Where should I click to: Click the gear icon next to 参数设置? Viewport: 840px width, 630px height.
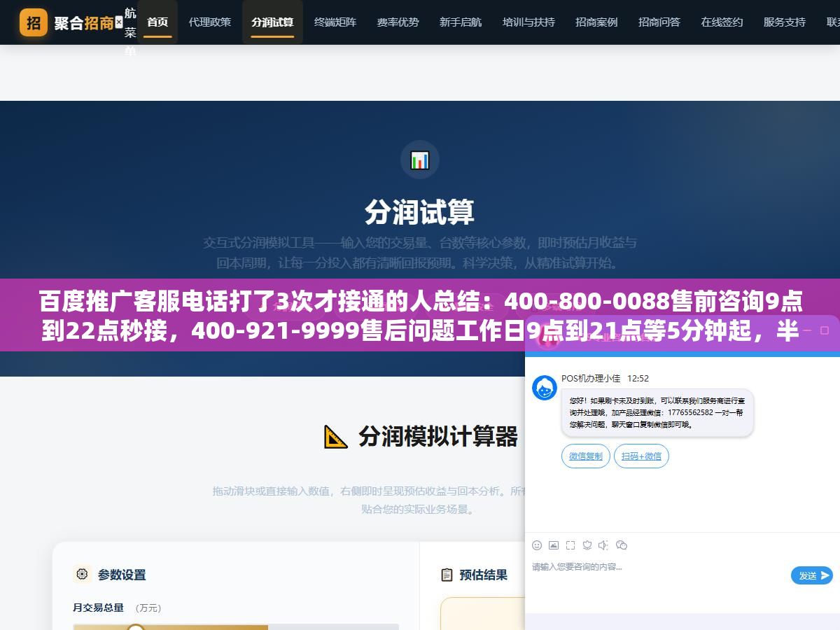click(x=83, y=574)
